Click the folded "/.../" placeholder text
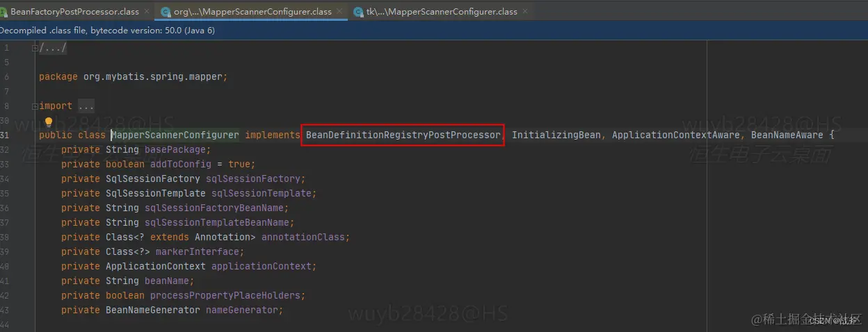 coord(52,48)
